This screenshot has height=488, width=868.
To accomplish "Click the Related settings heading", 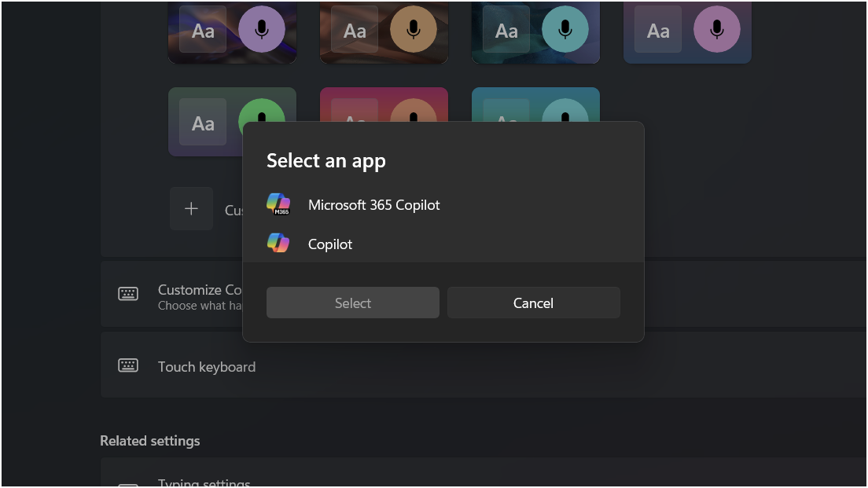I will [150, 441].
